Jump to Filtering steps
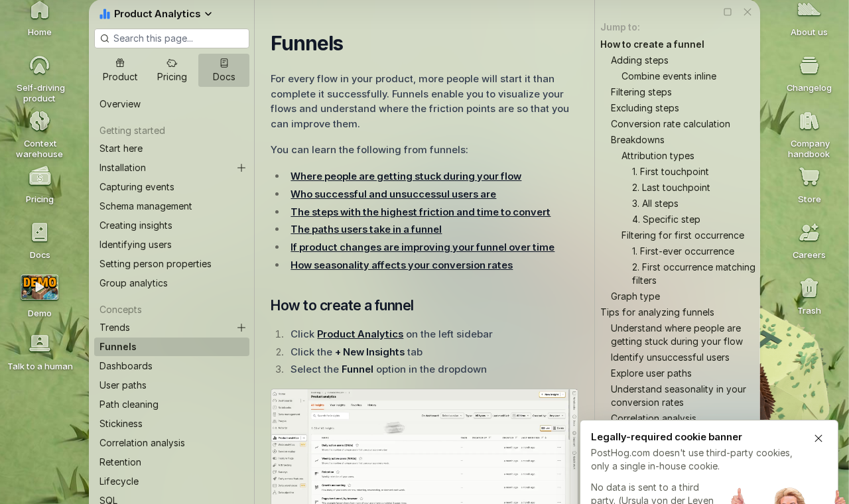Screen dimensions: 849x504 (x=641, y=92)
